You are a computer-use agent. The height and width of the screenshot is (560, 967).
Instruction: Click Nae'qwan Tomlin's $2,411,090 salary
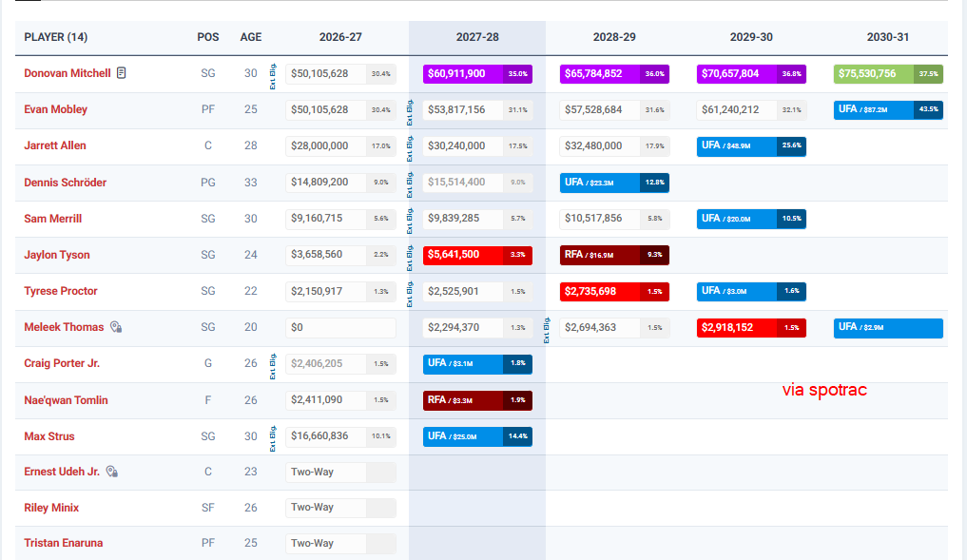click(x=340, y=400)
